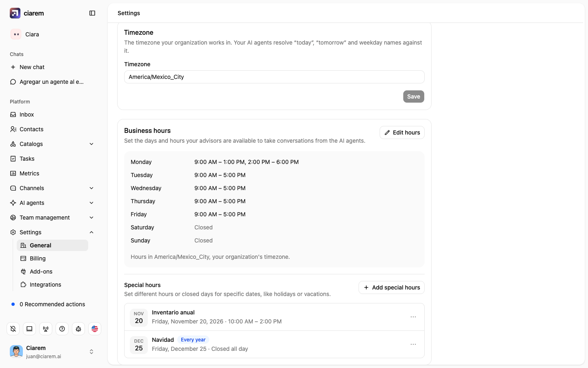Click Add special hours button
Viewport: 588px width, 368px height.
click(x=392, y=287)
